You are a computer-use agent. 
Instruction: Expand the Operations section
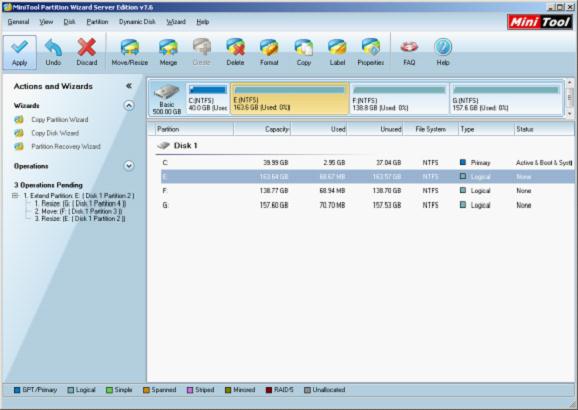pos(129,166)
